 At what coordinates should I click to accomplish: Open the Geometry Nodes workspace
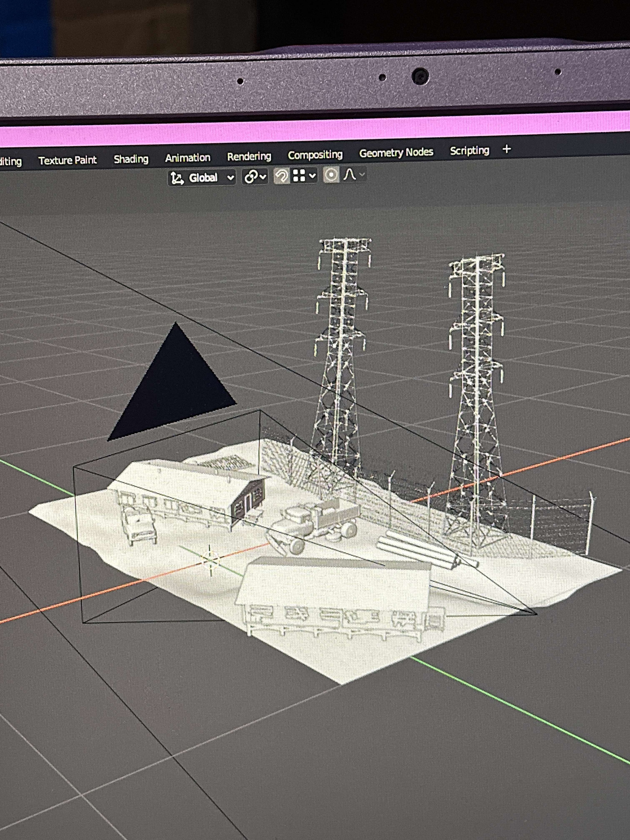pyautogui.click(x=396, y=153)
